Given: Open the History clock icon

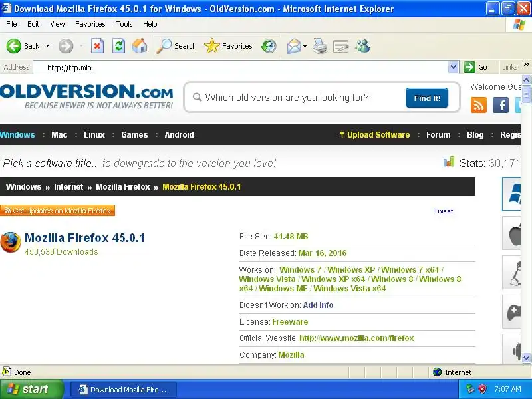Looking at the screenshot, I should (269, 46).
